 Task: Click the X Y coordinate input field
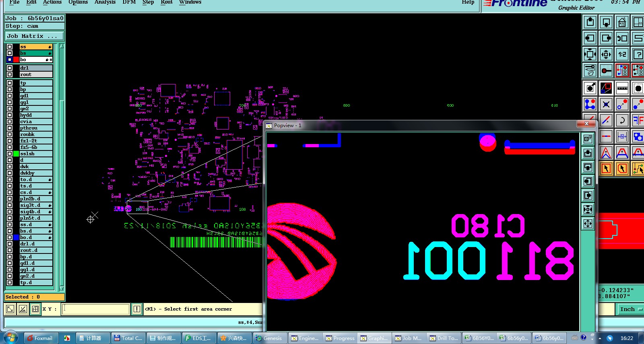[96, 309]
